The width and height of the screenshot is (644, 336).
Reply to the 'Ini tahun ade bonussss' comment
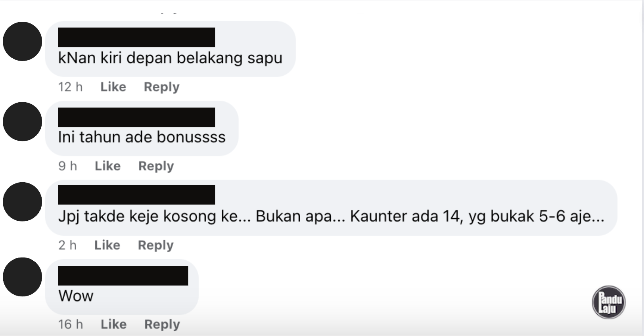point(156,166)
